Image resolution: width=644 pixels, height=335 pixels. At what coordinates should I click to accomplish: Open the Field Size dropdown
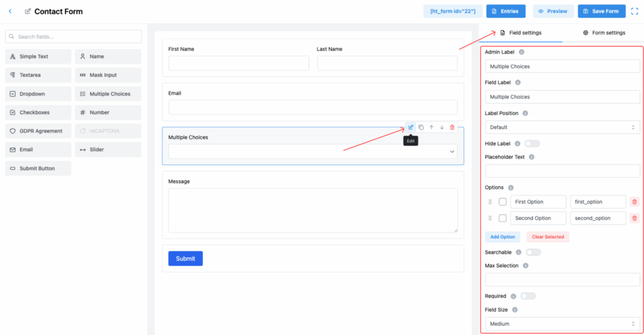[x=562, y=324]
